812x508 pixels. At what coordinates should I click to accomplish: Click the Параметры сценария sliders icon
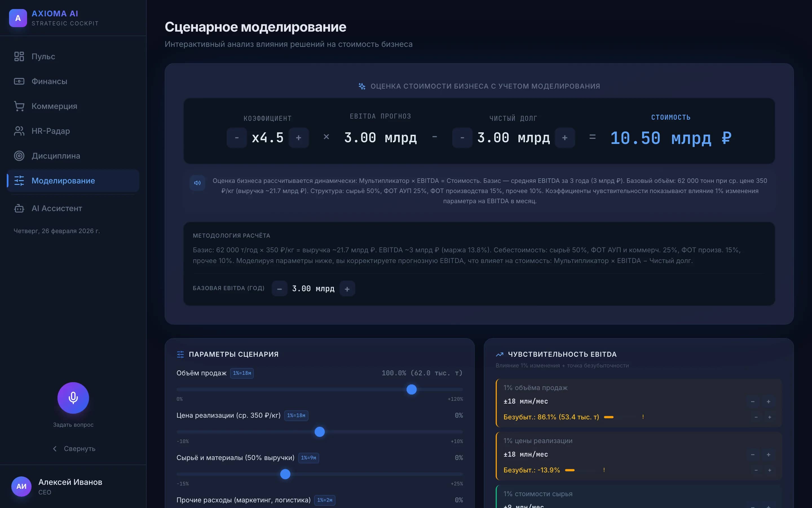click(180, 354)
